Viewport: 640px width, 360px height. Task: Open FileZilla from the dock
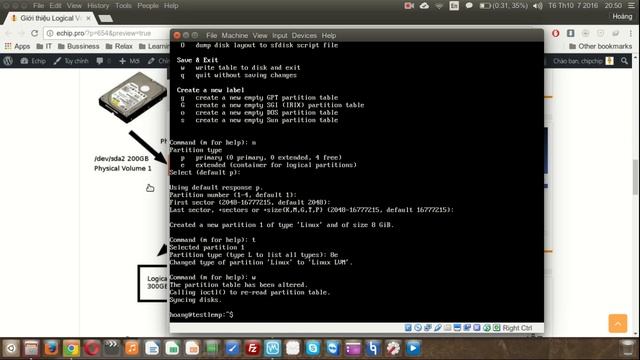click(253, 349)
